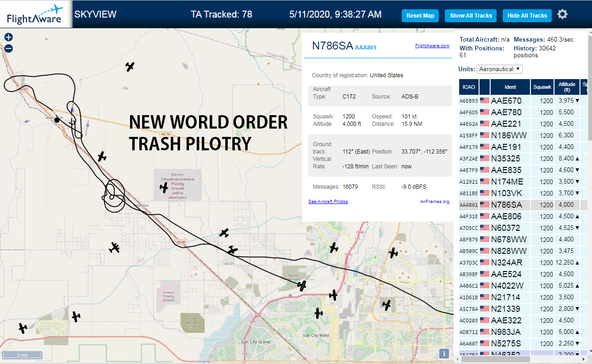Click ICAO code A37D3C
The height and width of the screenshot is (364, 592).
[x=468, y=263]
